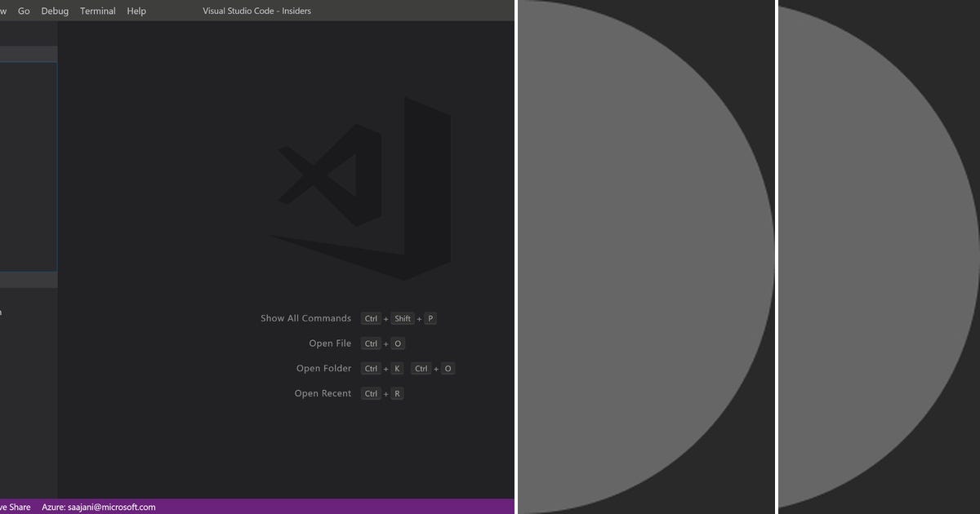
Task: Open the Help menu
Action: 136,11
